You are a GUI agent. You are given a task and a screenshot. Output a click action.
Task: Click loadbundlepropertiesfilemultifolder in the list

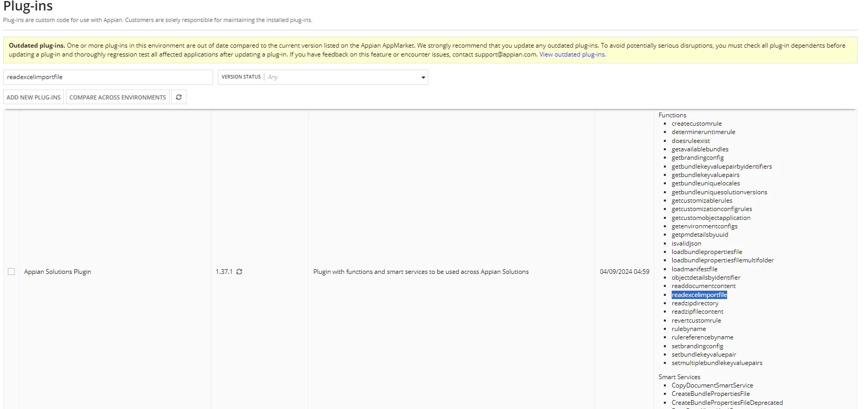point(722,260)
